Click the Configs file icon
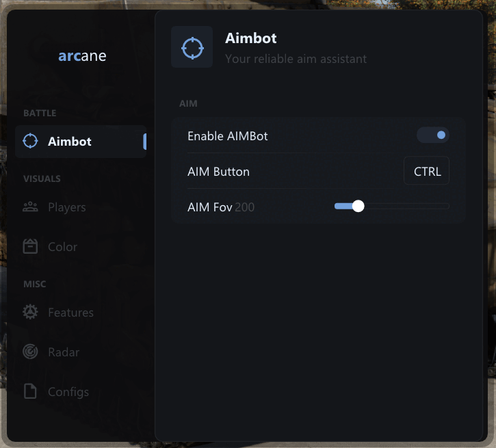This screenshot has height=448, width=496. (x=30, y=392)
